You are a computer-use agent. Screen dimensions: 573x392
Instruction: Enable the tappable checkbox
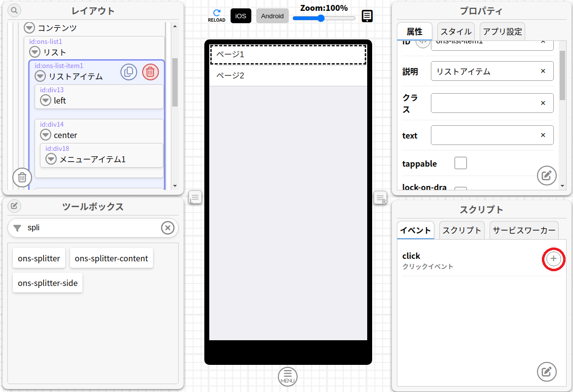[460, 163]
